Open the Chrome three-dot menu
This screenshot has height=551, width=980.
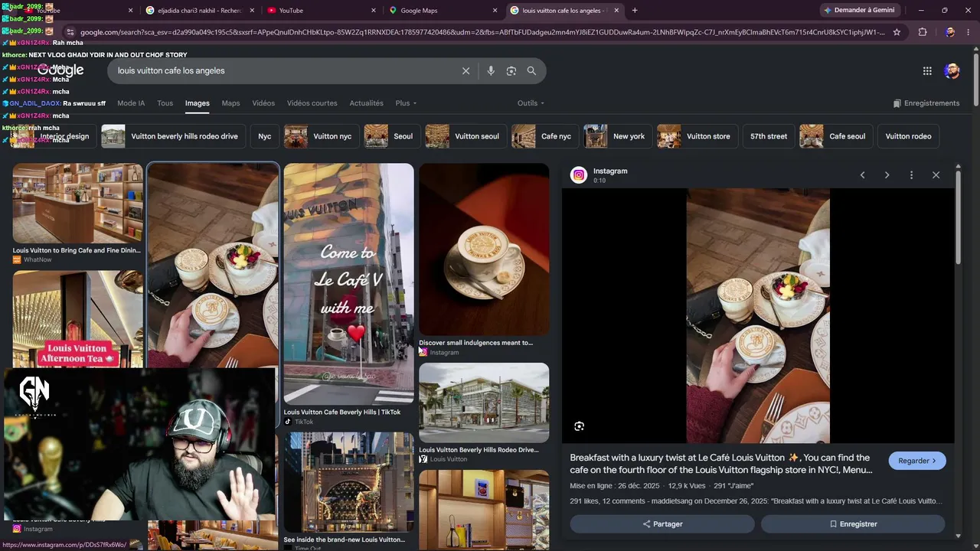[969, 32]
